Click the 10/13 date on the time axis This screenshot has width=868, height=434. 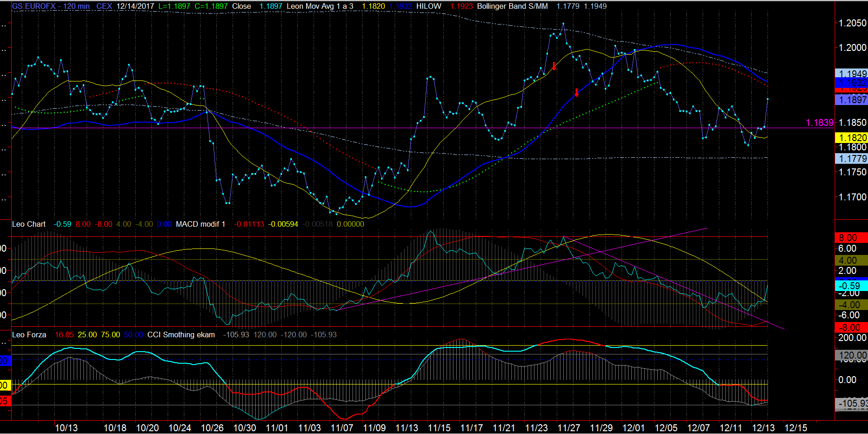[66, 428]
